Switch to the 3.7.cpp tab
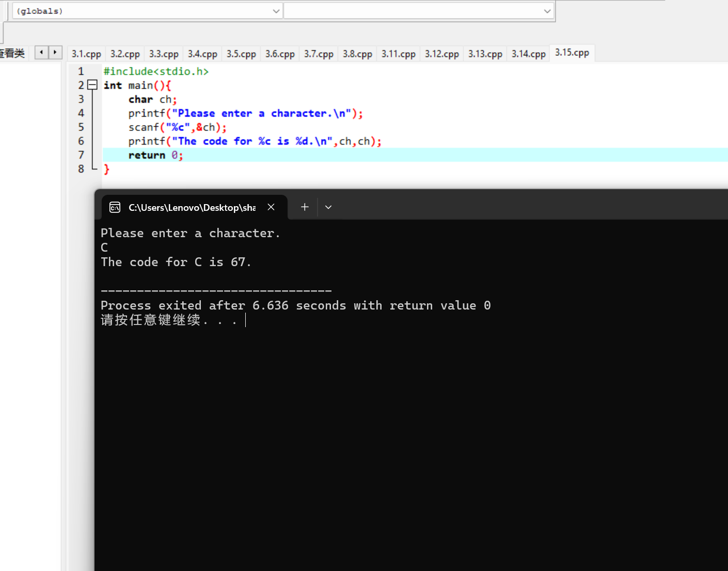This screenshot has width=728, height=571. [x=319, y=54]
